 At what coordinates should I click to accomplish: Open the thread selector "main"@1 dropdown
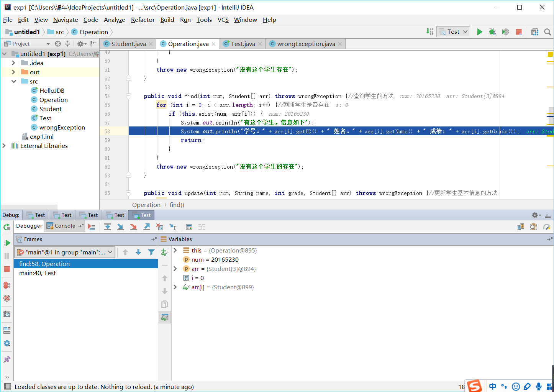point(65,252)
